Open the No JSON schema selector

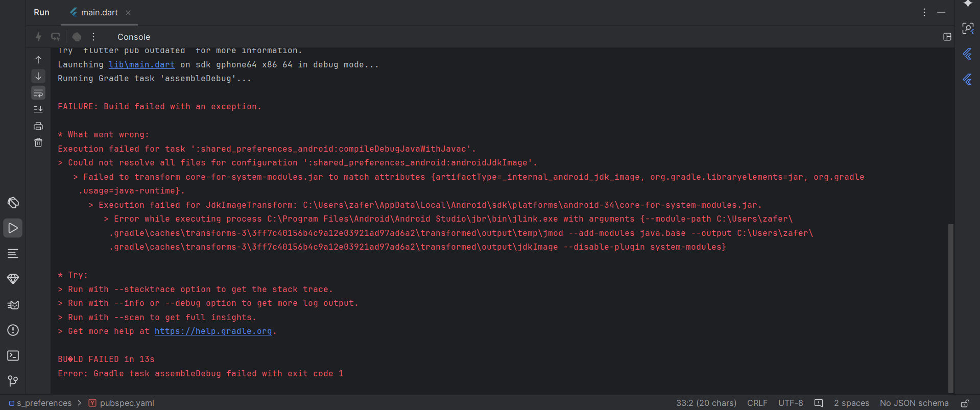(914, 403)
